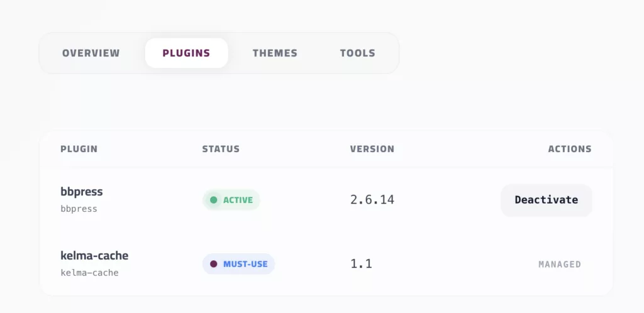Deactivate the bbpress plugin
The width and height of the screenshot is (644, 313).
(x=547, y=200)
